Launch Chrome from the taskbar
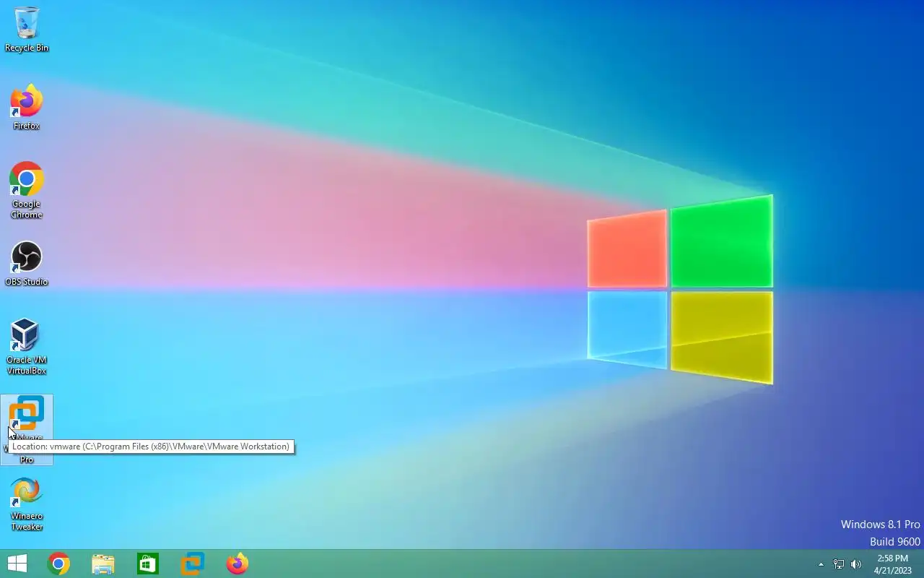924x578 pixels. [x=58, y=564]
